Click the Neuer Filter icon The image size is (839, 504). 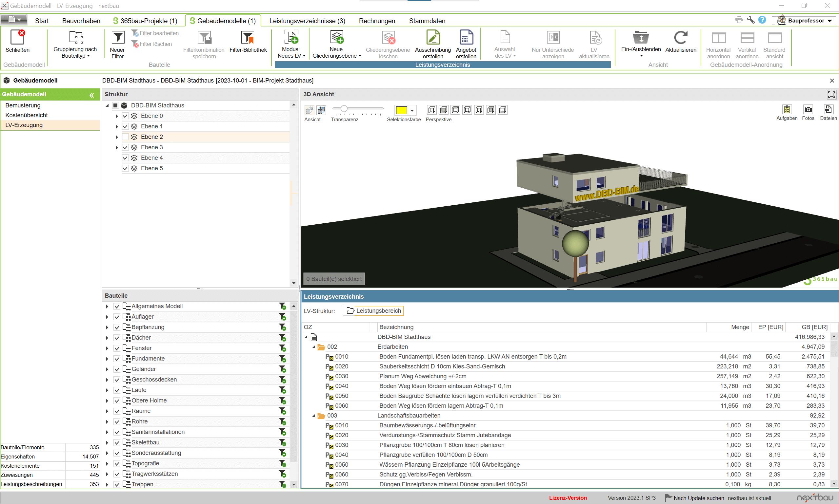pos(118,37)
